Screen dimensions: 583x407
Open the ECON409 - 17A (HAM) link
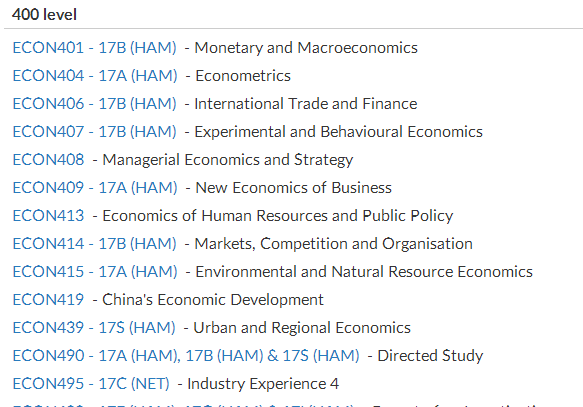(x=95, y=188)
